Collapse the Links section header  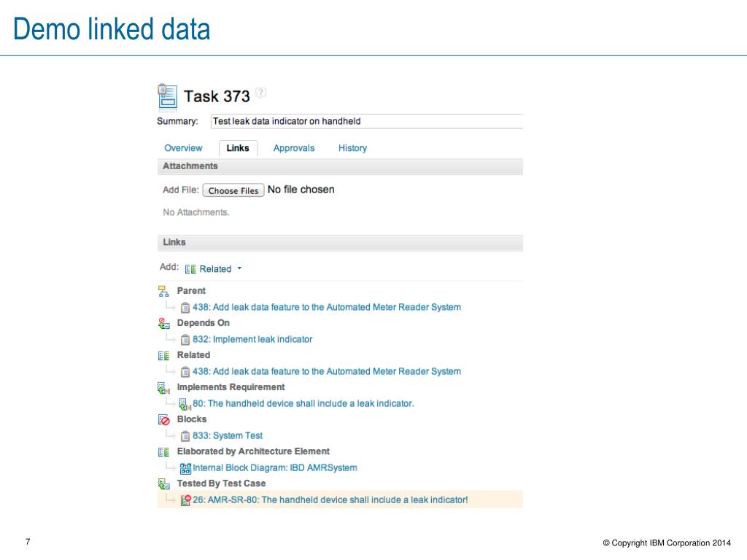tap(174, 242)
